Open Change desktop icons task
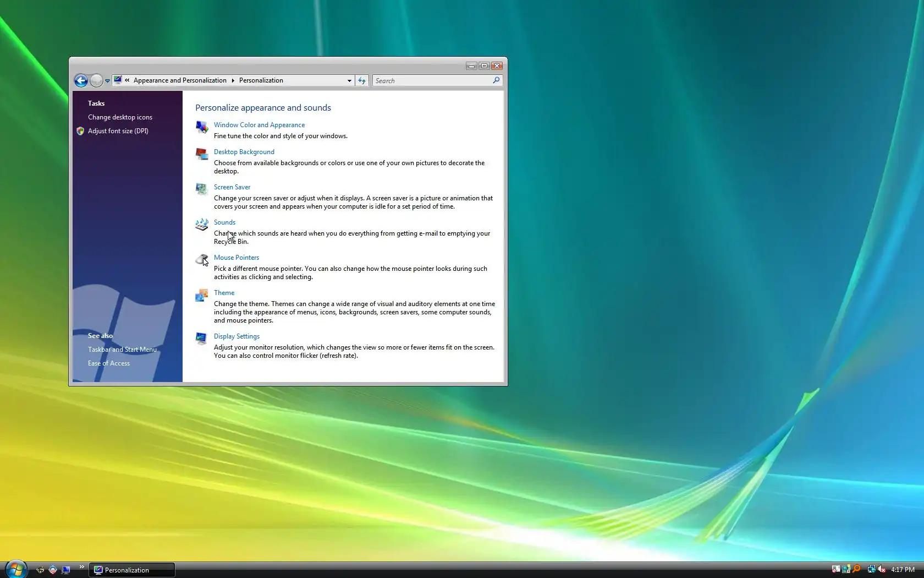The image size is (924, 578). [120, 117]
